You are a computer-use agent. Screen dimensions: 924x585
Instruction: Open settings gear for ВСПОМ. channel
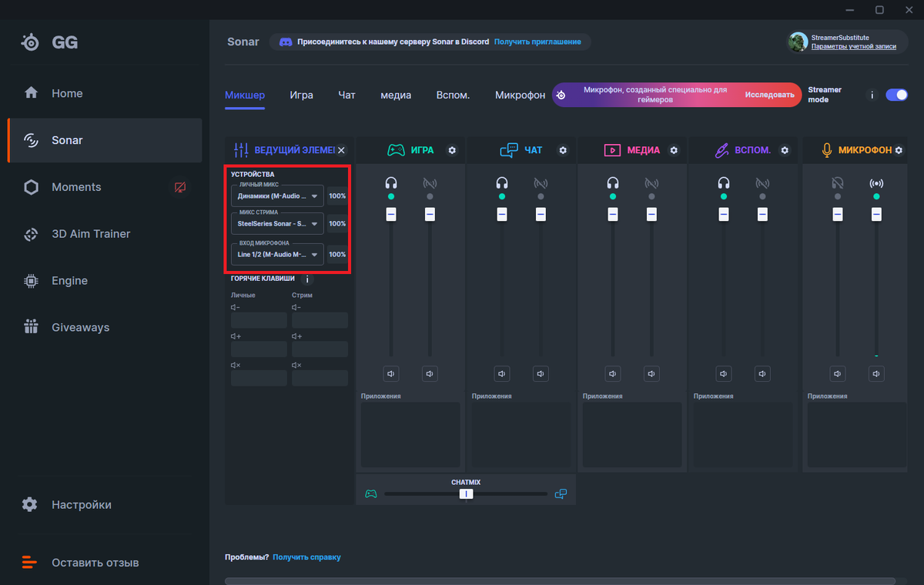coord(785,150)
